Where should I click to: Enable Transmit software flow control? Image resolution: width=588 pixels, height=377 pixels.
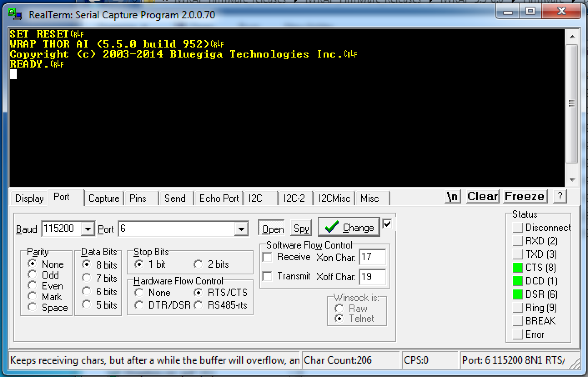tap(267, 276)
